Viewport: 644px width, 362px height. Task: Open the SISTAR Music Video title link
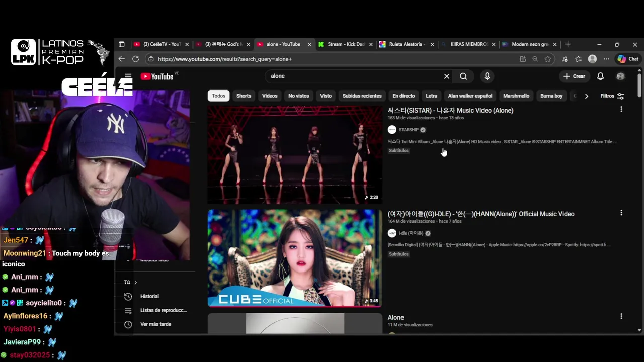[450, 110]
